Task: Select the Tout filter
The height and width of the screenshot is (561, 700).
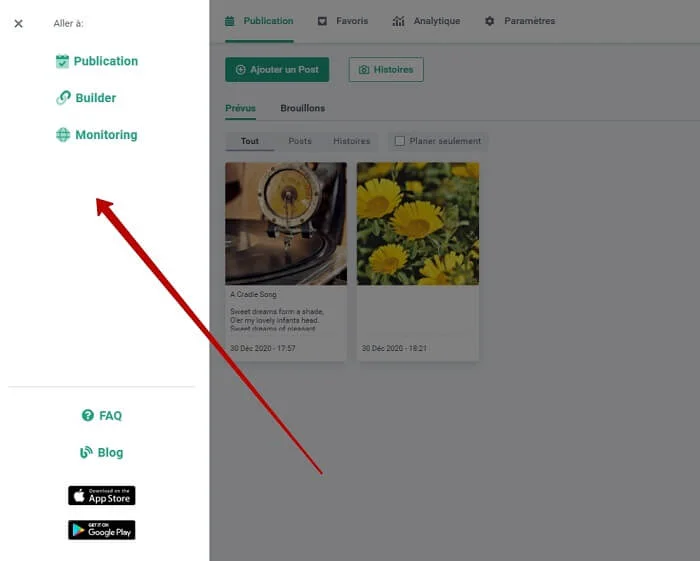Action: [x=250, y=141]
